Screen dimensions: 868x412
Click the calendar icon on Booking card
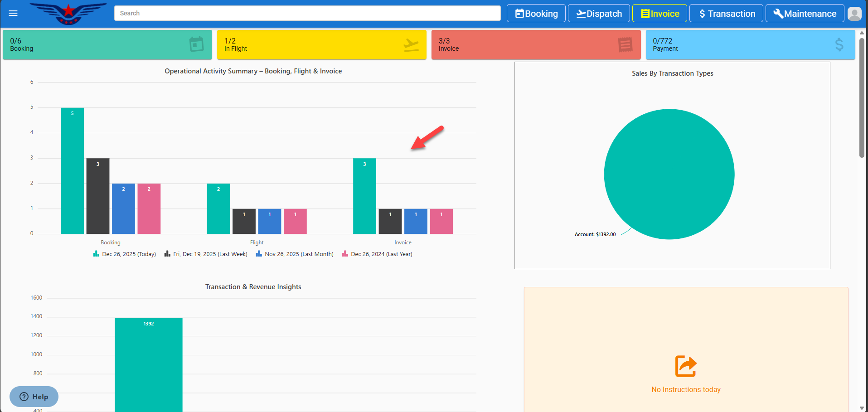[x=196, y=44]
